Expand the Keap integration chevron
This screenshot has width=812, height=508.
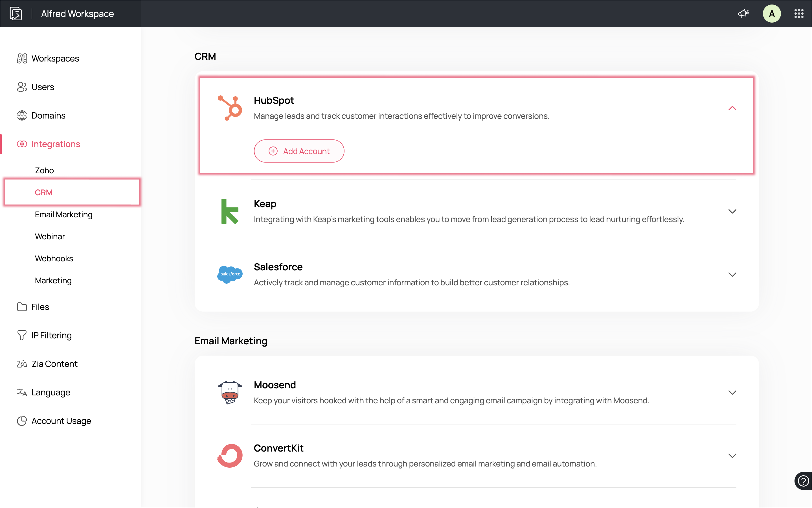pyautogui.click(x=732, y=211)
